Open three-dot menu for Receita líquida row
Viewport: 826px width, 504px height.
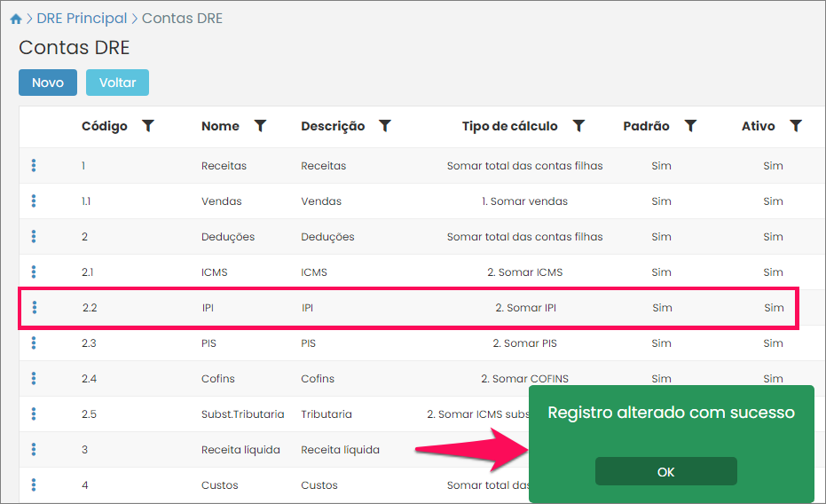click(x=34, y=450)
